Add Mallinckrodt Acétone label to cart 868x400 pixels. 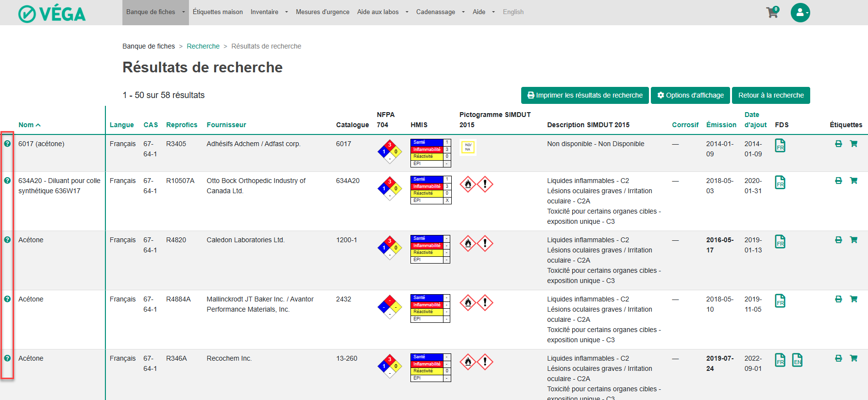pos(853,299)
